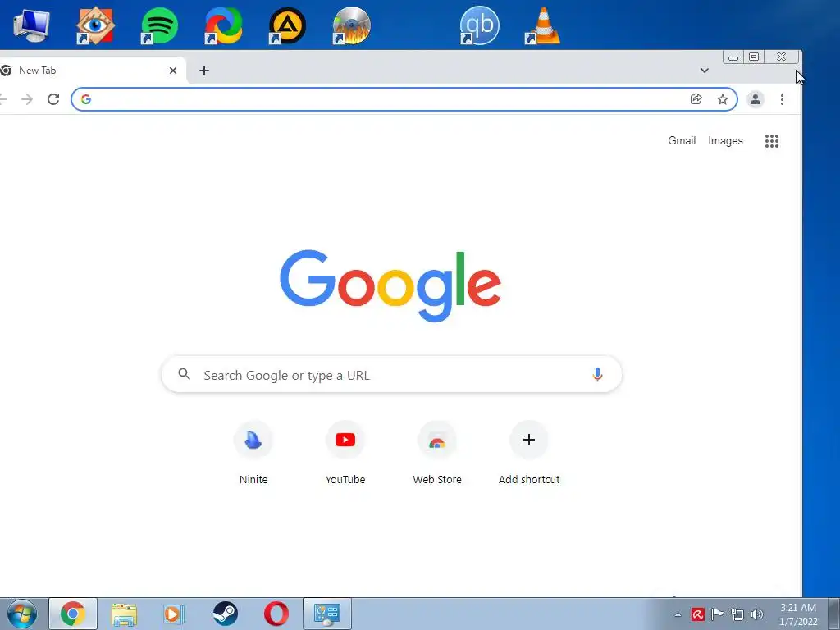Screen dimensions: 840x630
Task: Open the AIMP player desktop shortcut
Action: [x=287, y=25]
